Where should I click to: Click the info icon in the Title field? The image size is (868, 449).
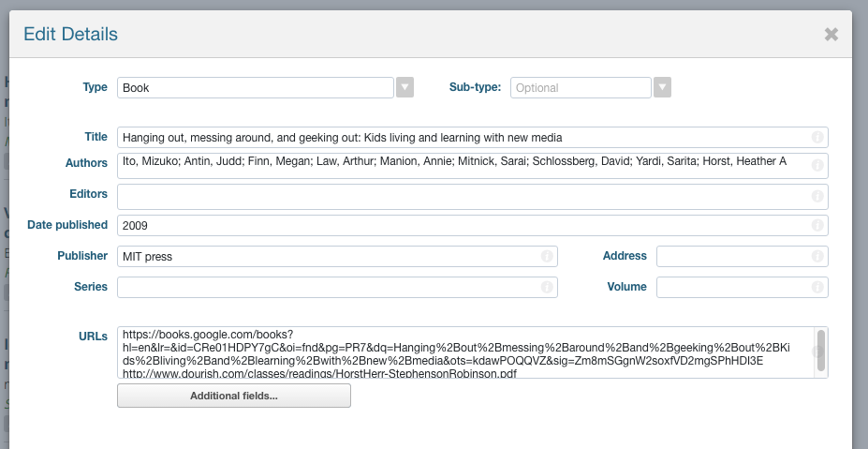click(817, 138)
